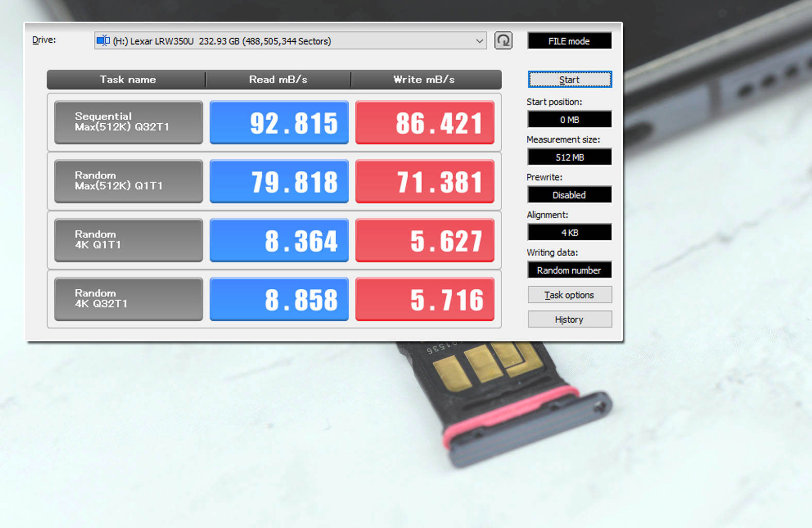View benchmark History
The image size is (812, 528).
pos(569,320)
